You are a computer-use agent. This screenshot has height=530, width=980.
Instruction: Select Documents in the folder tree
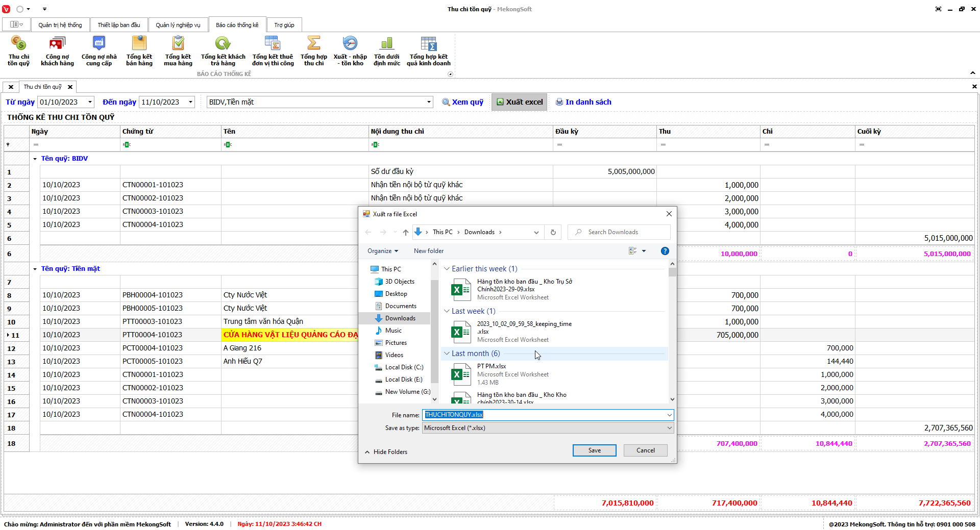(400, 306)
